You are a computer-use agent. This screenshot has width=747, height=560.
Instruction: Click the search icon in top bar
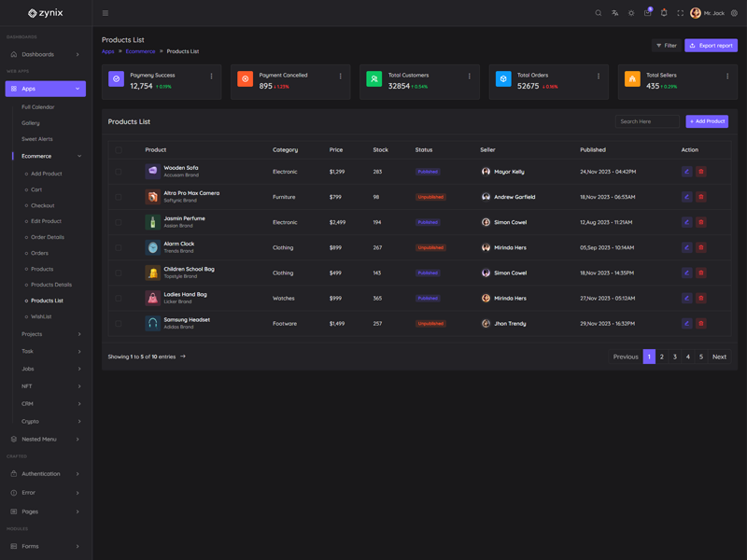click(x=599, y=13)
